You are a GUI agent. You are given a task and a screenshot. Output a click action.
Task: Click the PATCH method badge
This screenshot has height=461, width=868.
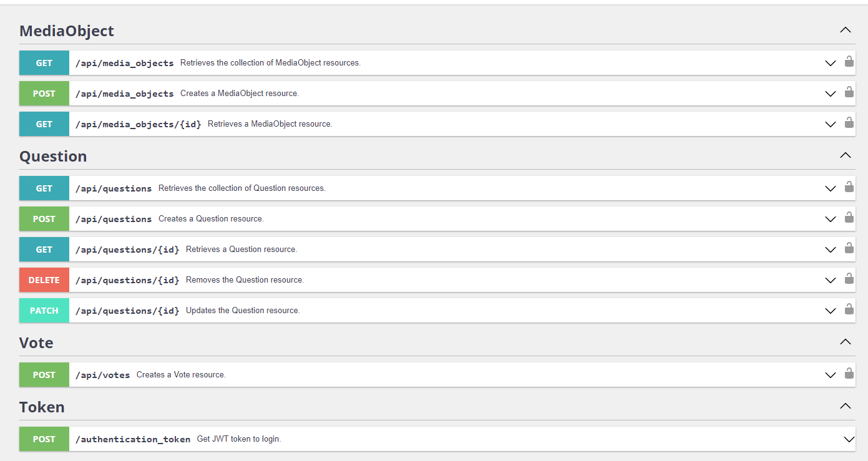point(44,311)
